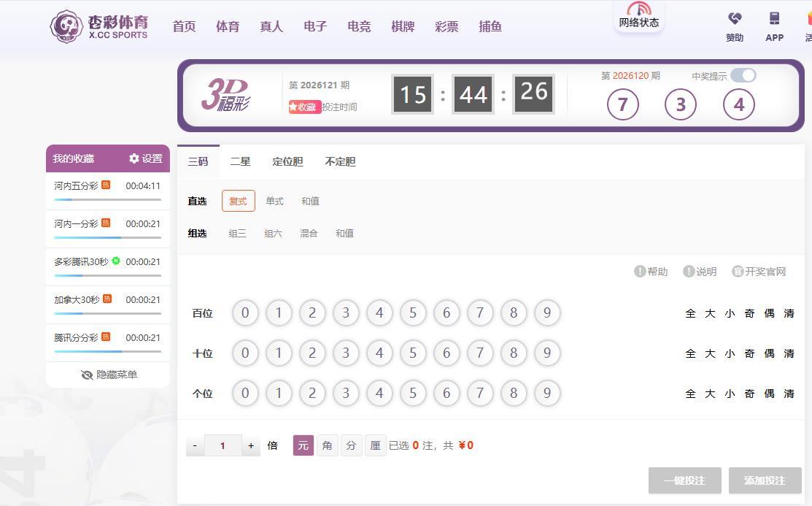The width and height of the screenshot is (812, 506).
Task: Click the multiplier input field
Action: [223, 445]
